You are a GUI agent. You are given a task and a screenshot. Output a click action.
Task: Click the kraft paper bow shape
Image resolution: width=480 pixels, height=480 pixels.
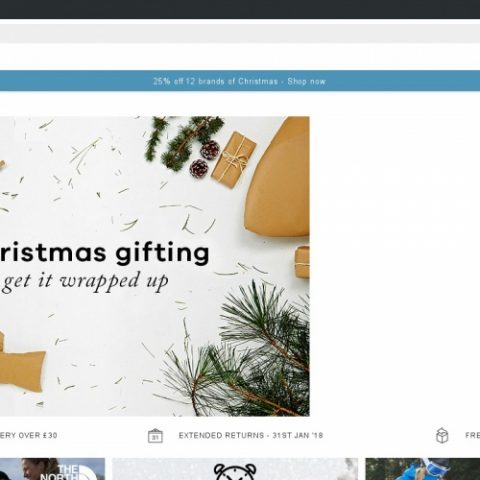point(20,363)
